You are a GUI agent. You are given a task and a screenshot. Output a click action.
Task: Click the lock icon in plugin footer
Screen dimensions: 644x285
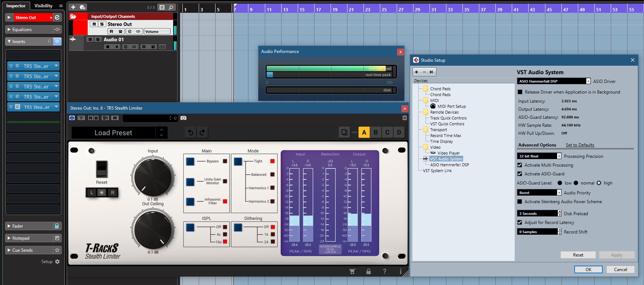[368, 271]
